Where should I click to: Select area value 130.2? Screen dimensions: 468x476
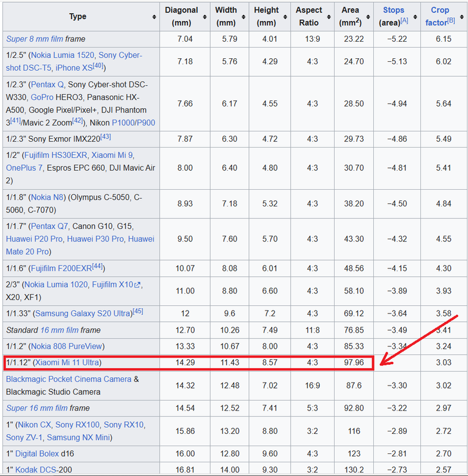point(354,470)
